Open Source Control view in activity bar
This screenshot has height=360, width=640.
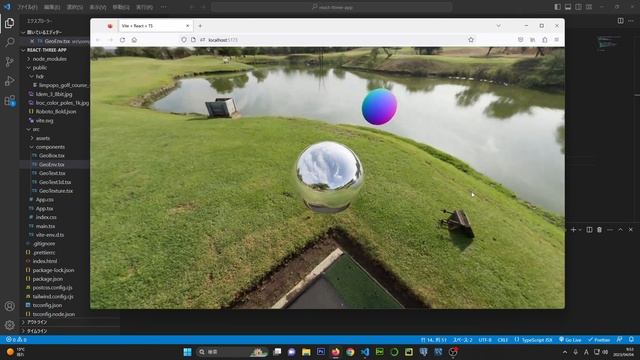click(x=9, y=62)
